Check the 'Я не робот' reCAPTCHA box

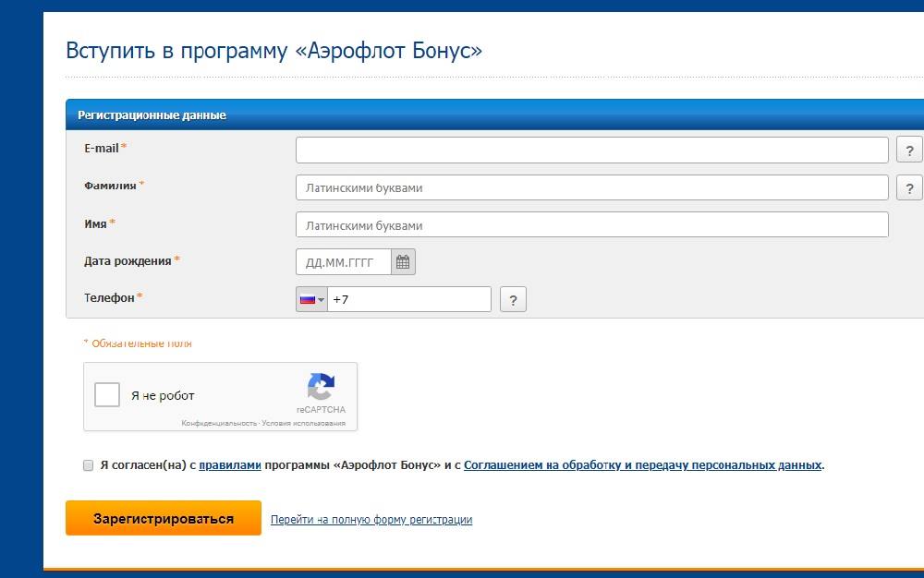click(x=107, y=395)
